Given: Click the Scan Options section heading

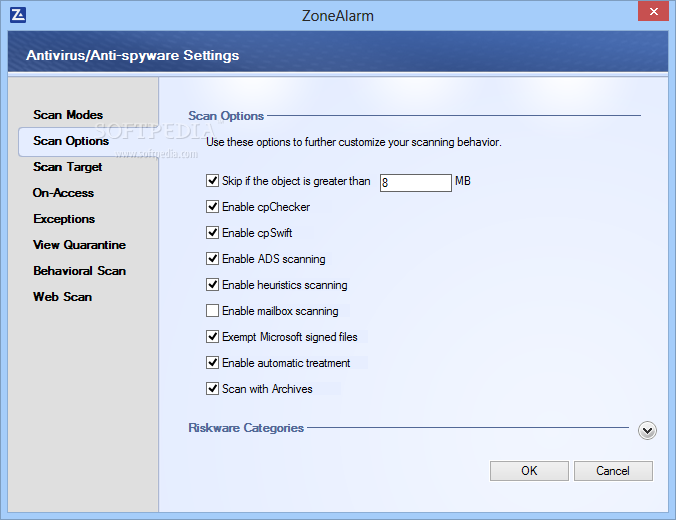Looking at the screenshot, I should (x=226, y=116).
